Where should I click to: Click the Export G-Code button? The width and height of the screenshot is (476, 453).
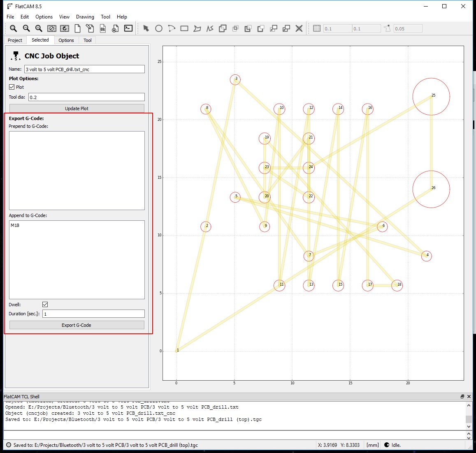click(x=77, y=325)
